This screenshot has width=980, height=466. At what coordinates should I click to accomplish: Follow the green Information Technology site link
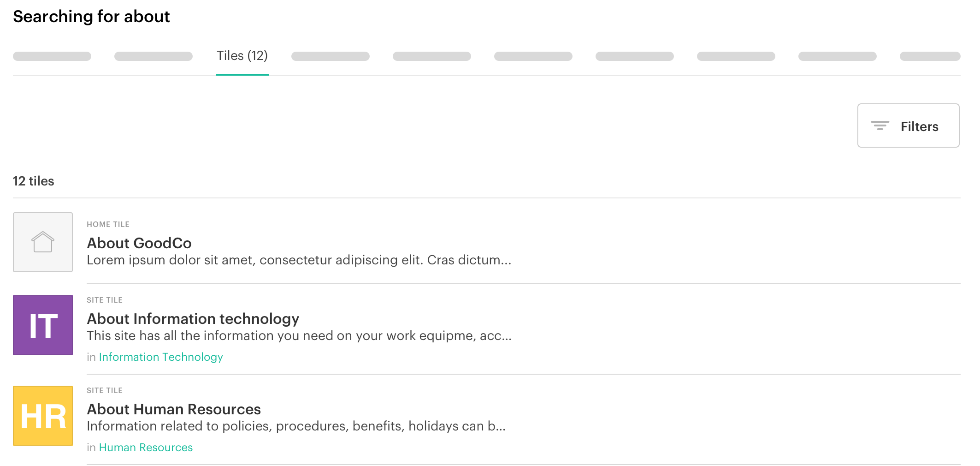tap(161, 357)
